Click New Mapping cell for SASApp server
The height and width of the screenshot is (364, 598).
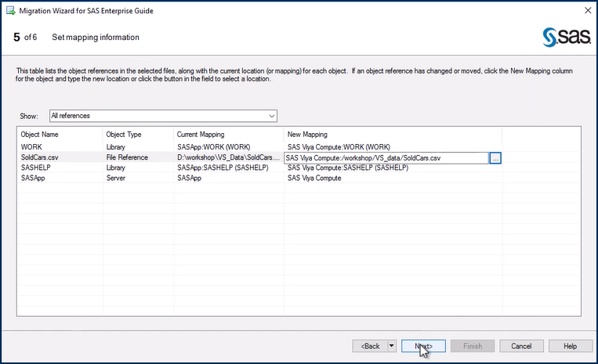point(314,178)
